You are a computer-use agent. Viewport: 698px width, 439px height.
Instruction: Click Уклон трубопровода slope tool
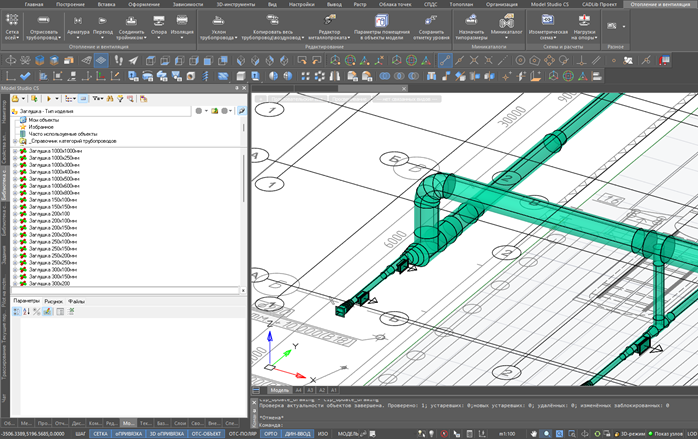point(218,26)
